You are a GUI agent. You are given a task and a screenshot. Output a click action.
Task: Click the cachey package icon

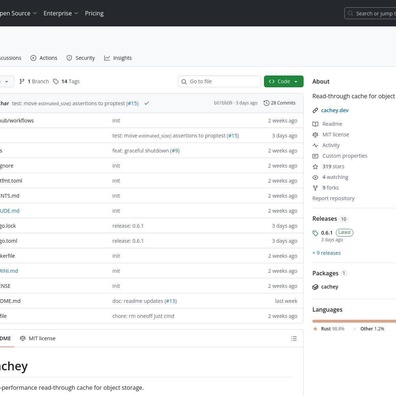coord(315,287)
